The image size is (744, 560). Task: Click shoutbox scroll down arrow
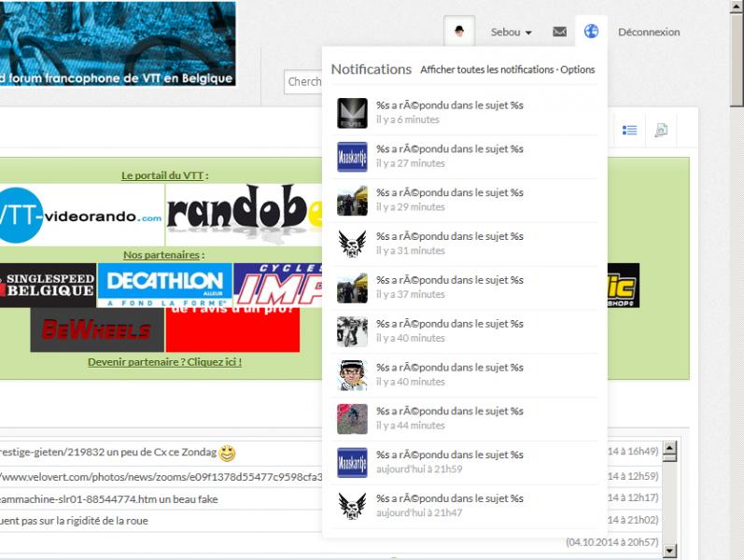[x=669, y=551]
